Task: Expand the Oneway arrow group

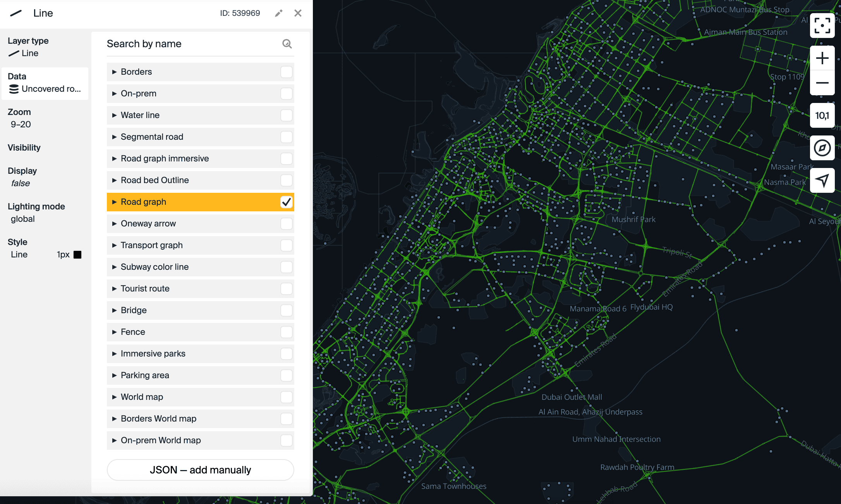Action: coord(114,224)
